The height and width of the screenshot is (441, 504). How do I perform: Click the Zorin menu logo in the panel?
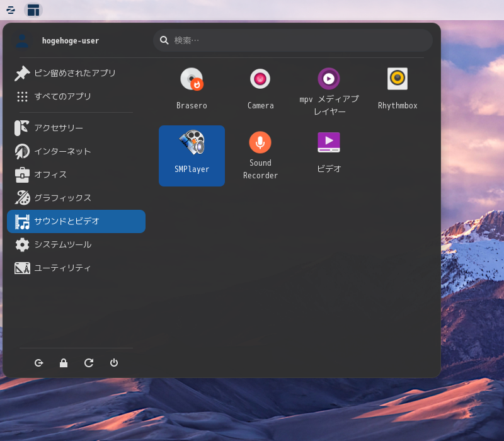tap(11, 10)
